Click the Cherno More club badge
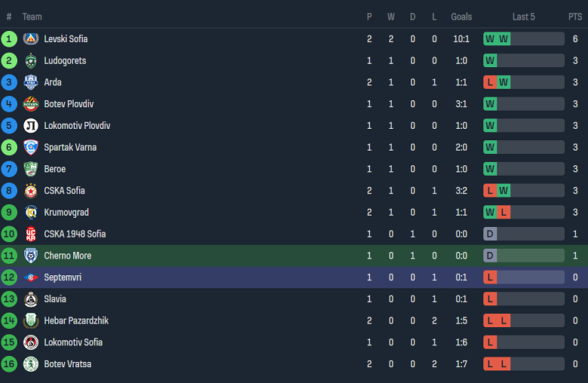Image resolution: width=588 pixels, height=383 pixels. pos(31,256)
